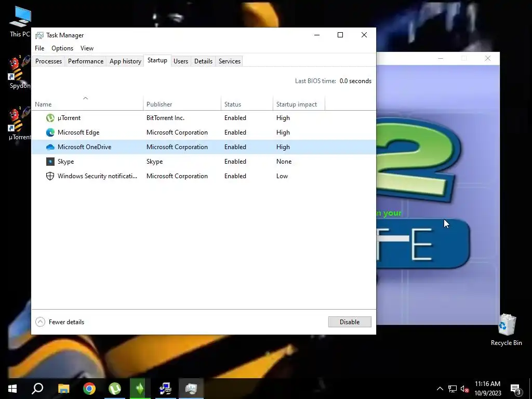Click the muted volume icon in the tray

click(464, 389)
